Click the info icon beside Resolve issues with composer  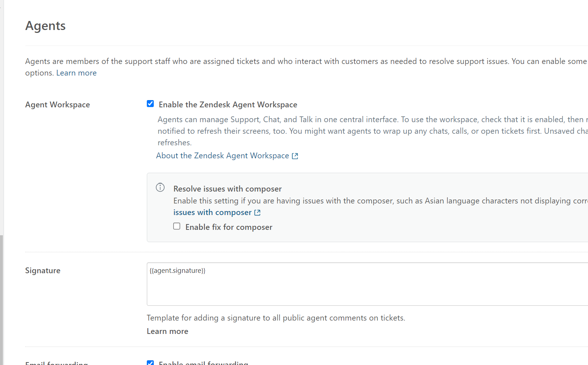(x=160, y=188)
